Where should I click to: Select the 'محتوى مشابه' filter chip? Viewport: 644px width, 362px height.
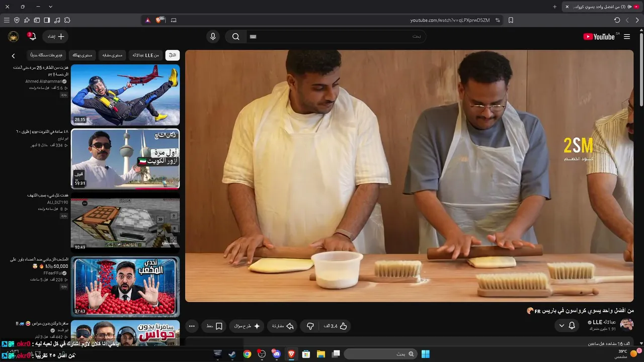point(113,55)
